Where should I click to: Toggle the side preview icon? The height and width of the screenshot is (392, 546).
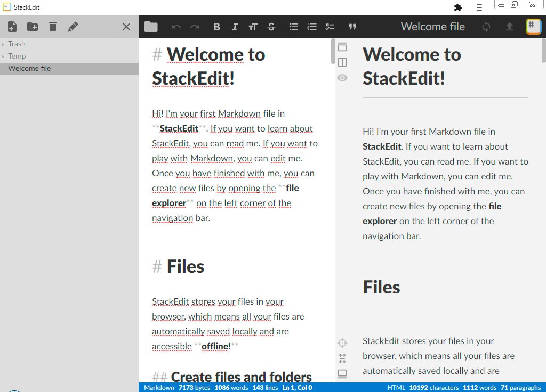click(342, 62)
